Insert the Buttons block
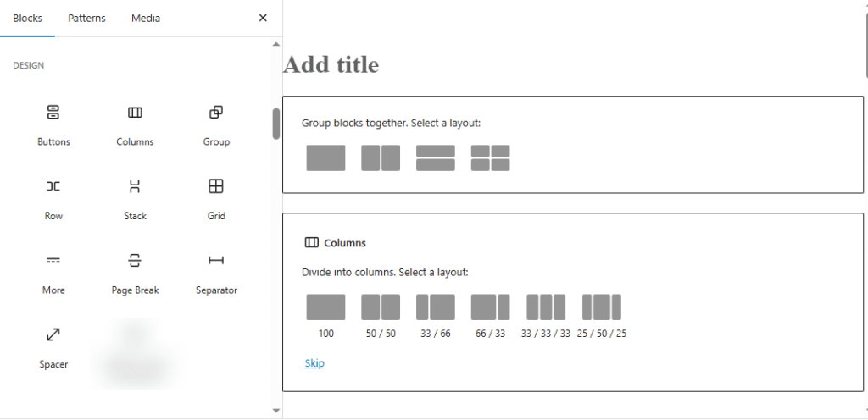The width and height of the screenshot is (868, 420). [53, 124]
